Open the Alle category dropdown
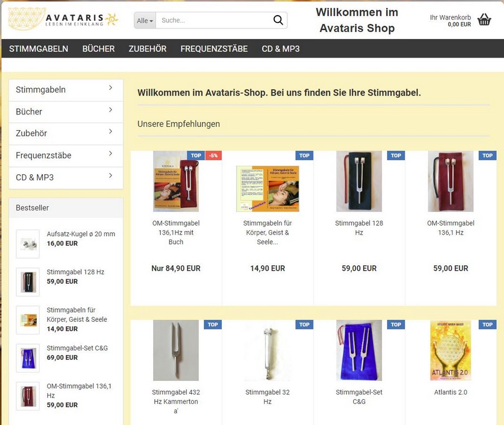Screen dimensions: 504x425 pyautogui.click(x=145, y=20)
